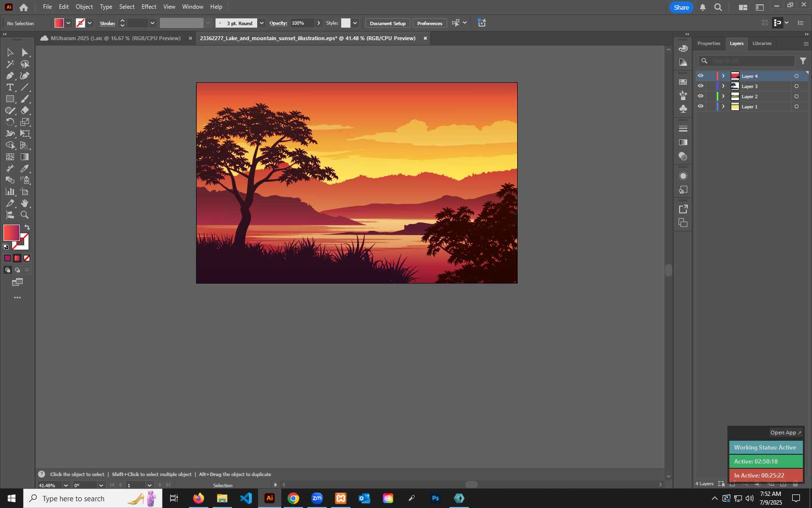
Task: Open the Edit Toolbar three-dots menu
Action: (x=17, y=298)
